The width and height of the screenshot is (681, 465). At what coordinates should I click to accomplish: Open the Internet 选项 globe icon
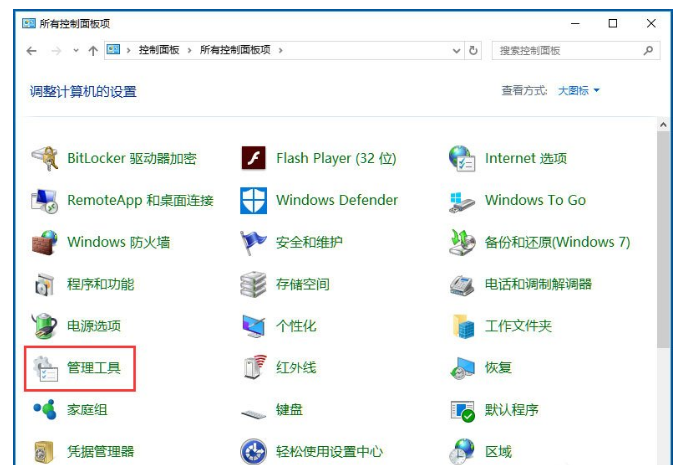pos(462,158)
